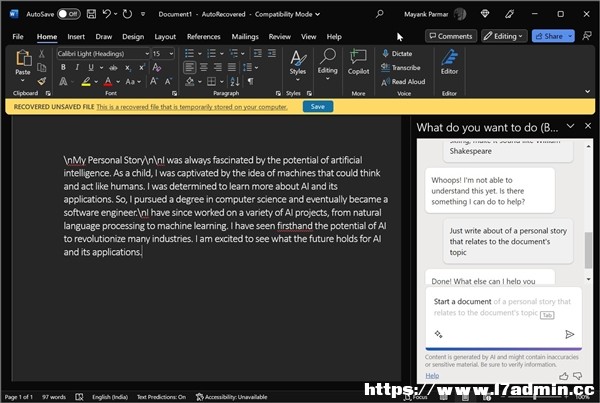Switch to the Layout tab
Viewport: 600px width, 403px height.
(165, 37)
